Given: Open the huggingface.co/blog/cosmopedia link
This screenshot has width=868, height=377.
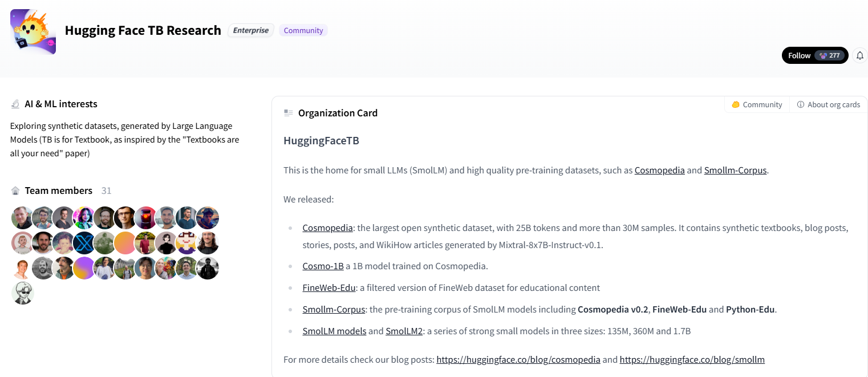Looking at the screenshot, I should pyautogui.click(x=518, y=360).
